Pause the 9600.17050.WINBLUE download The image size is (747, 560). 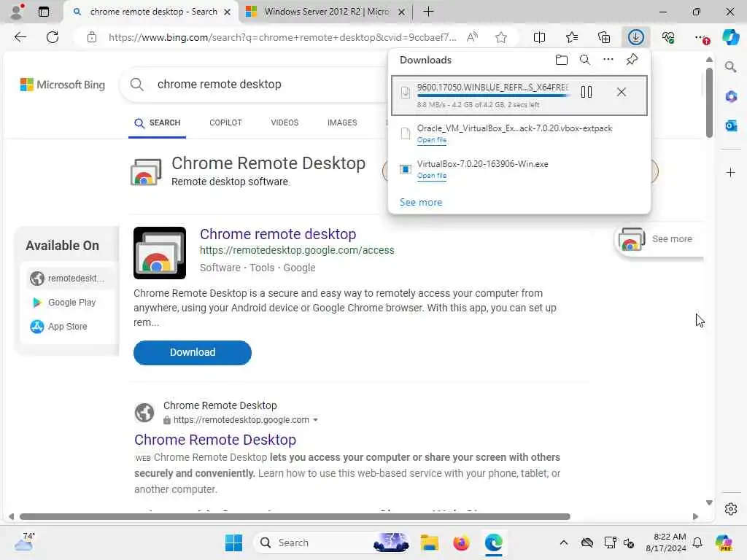[587, 92]
